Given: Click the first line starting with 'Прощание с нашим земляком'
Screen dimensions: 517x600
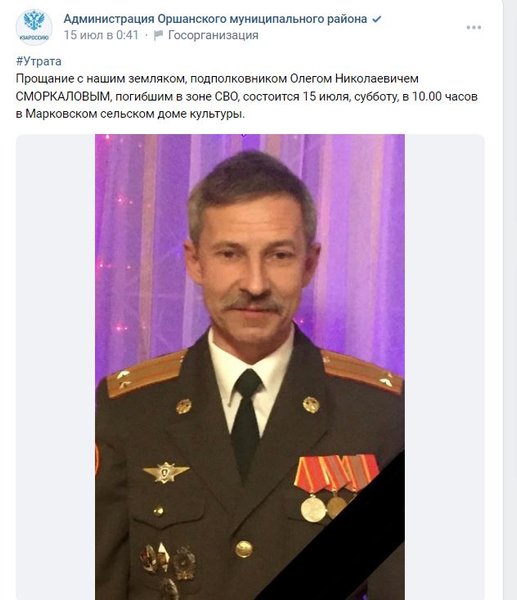Looking at the screenshot, I should [x=217, y=78].
